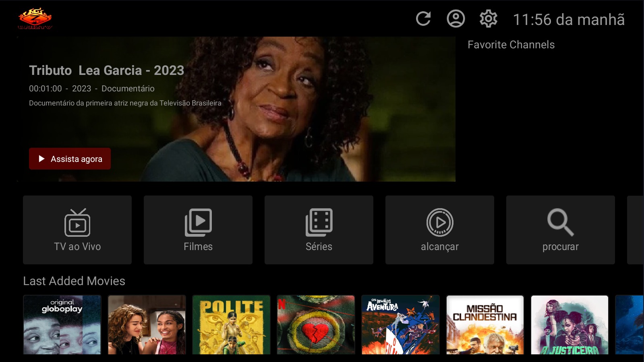644x362 pixels.
Task: Open the Os Irmãos Aventura poster
Action: pos(400,325)
